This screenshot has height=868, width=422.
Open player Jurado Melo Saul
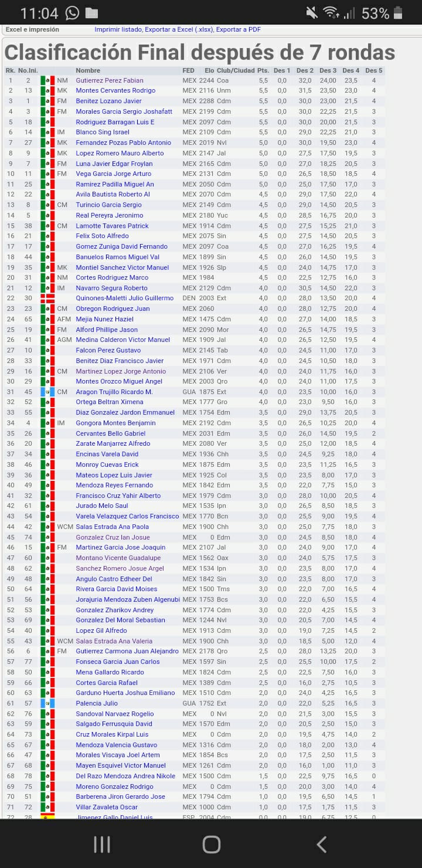pos(102,506)
